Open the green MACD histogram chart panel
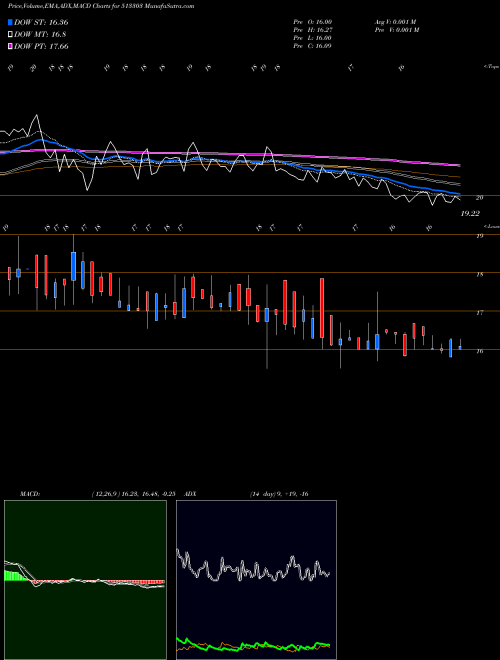Screen dimensions: 500x660 (85, 580)
